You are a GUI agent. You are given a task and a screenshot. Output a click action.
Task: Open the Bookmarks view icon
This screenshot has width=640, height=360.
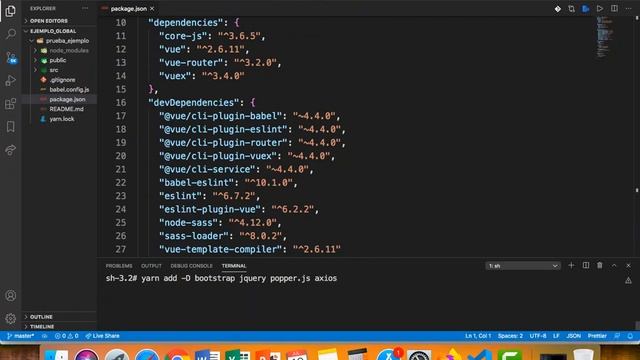pyautogui.click(x=11, y=127)
